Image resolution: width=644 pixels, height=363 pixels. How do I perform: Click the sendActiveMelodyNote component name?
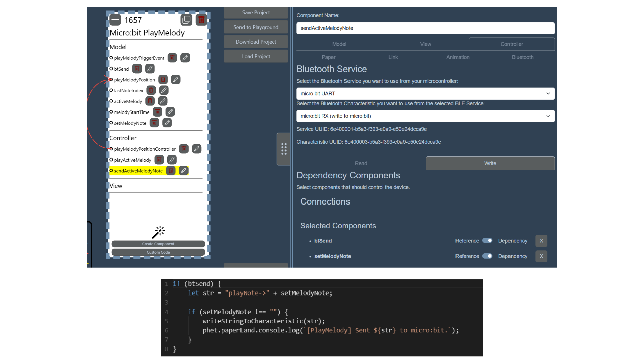pyautogui.click(x=138, y=171)
